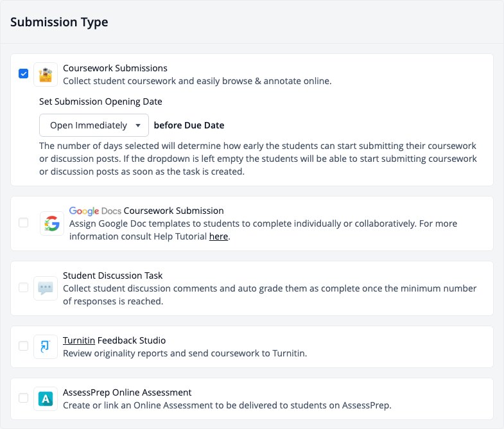This screenshot has width=504, height=429.
Task: Click the AssessPrep teal A icon
Action: pos(46,399)
